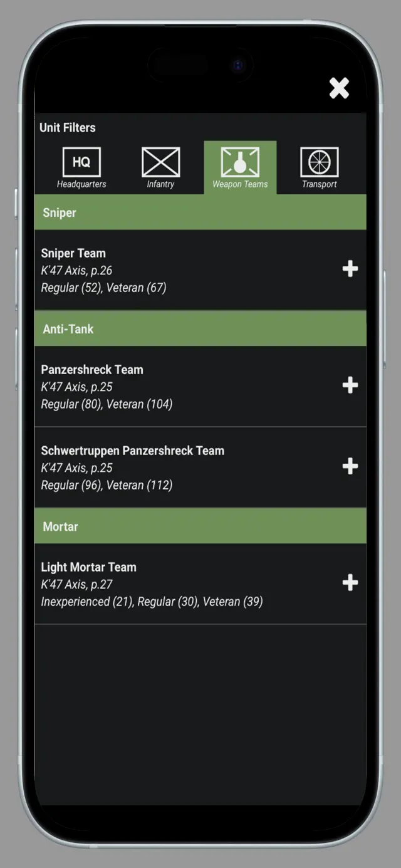The image size is (401, 868).
Task: Click the wheel symbol above Transport
Action: (320, 161)
